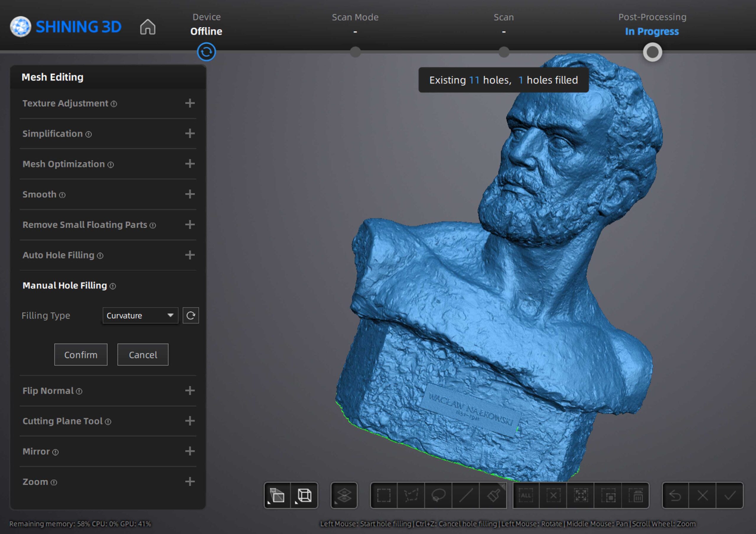Click the delete selected trash icon

636,496
